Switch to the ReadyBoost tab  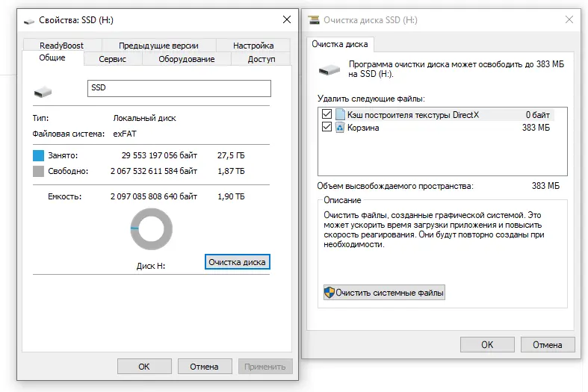61,46
